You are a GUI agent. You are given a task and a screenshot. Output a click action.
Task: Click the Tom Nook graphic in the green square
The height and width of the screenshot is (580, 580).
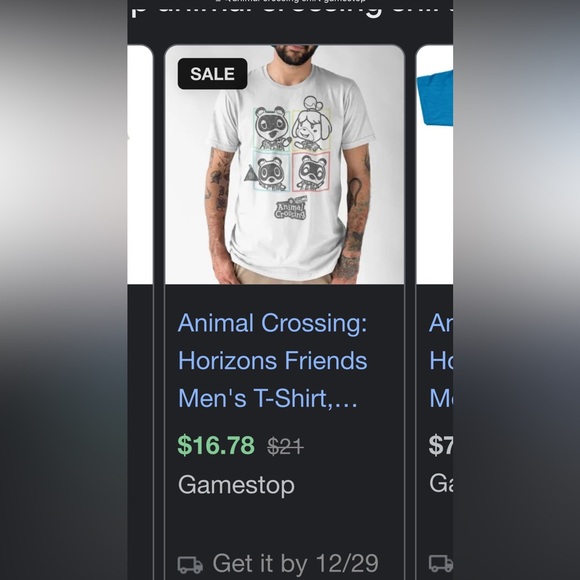[x=272, y=129]
